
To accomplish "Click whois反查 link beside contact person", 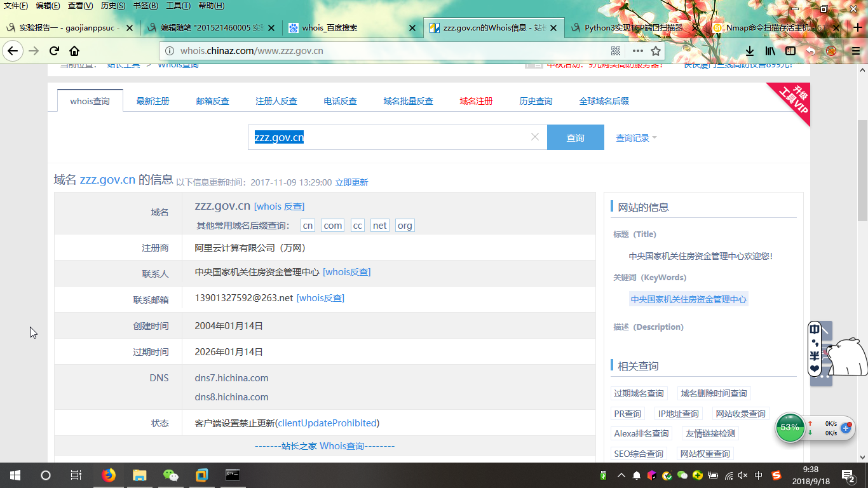I will [347, 272].
